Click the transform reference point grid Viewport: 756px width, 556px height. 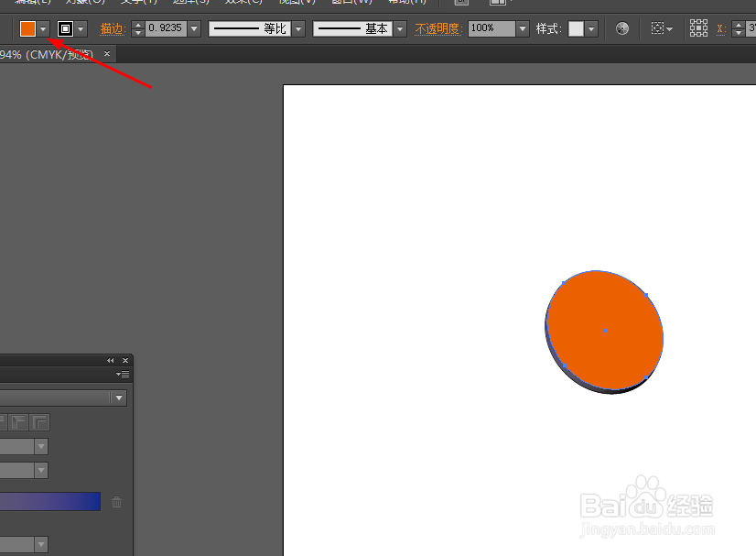click(x=698, y=28)
